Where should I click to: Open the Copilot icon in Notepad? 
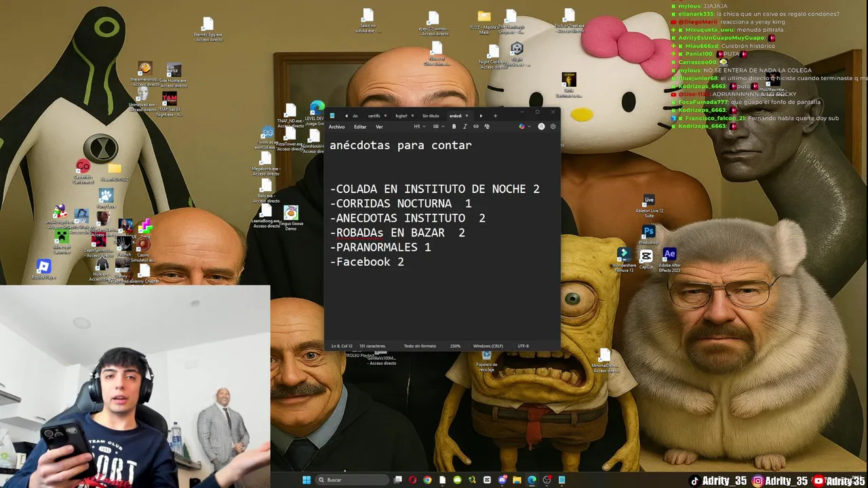(521, 127)
